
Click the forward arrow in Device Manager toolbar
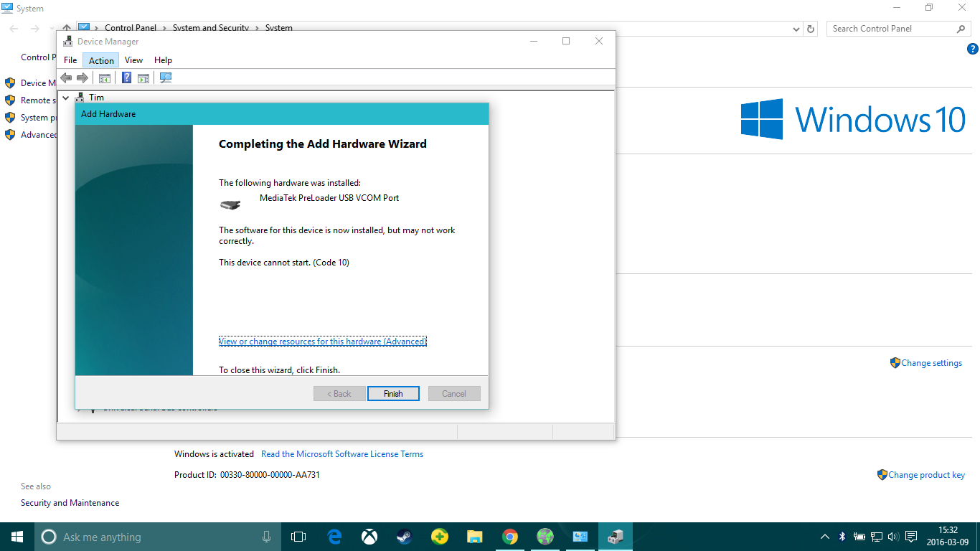pos(82,77)
